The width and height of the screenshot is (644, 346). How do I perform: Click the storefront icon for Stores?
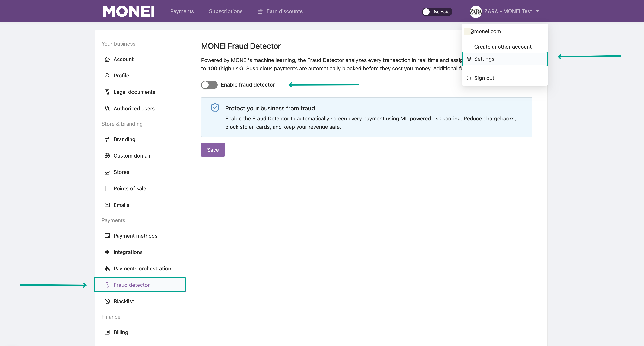(107, 172)
